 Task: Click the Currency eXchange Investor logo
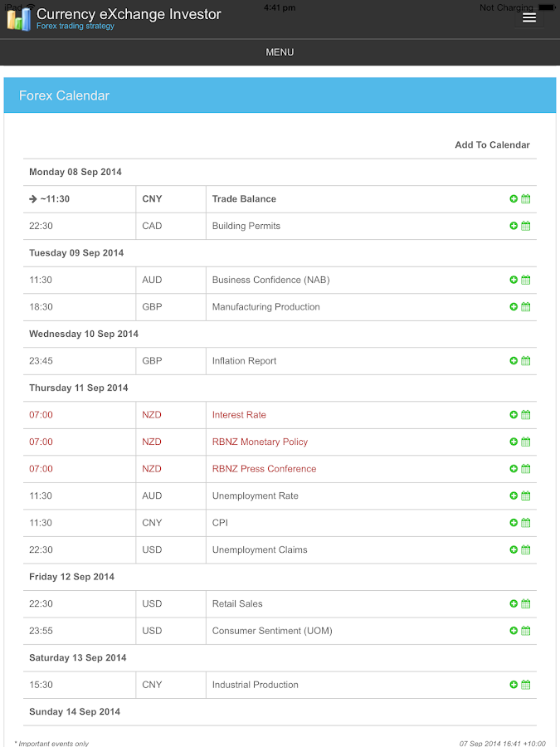click(18, 18)
